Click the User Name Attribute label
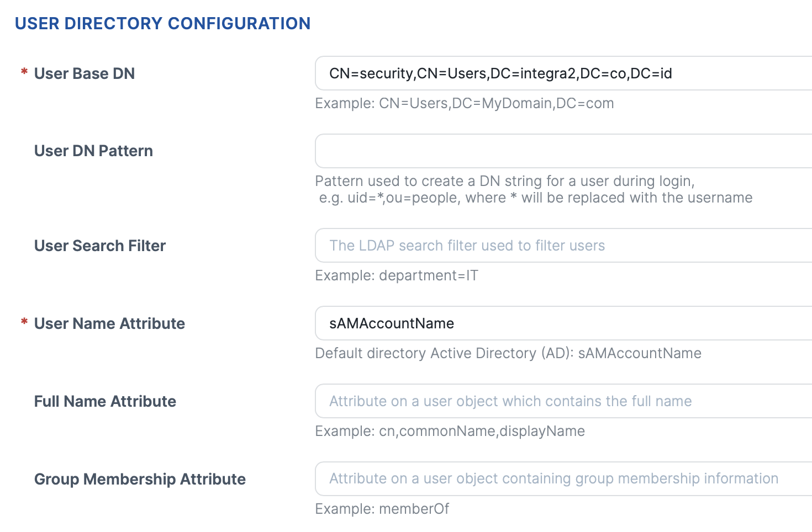Screen dimensions: 812x532 (x=109, y=323)
